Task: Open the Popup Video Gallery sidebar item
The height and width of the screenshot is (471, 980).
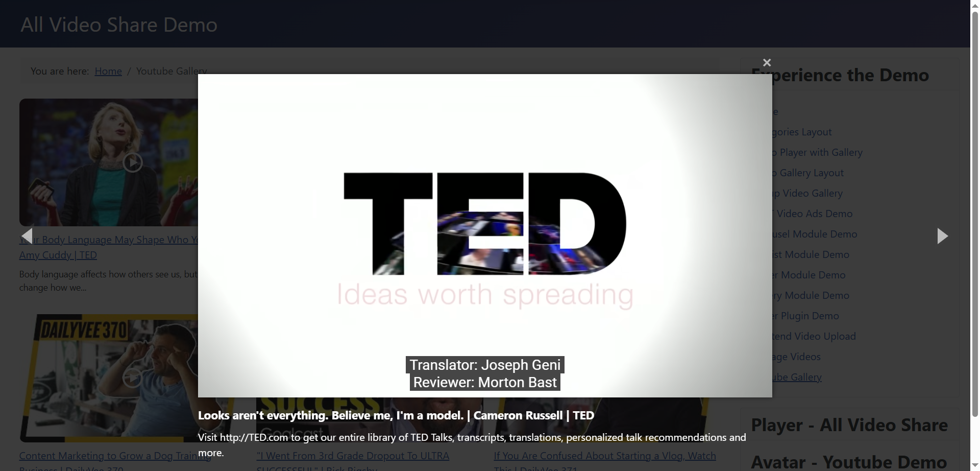Action: [x=807, y=193]
